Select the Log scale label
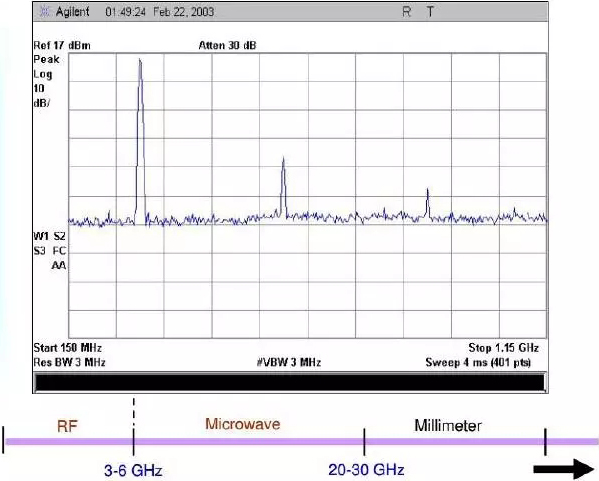Viewport: 599px width, 481px height. 42,74
